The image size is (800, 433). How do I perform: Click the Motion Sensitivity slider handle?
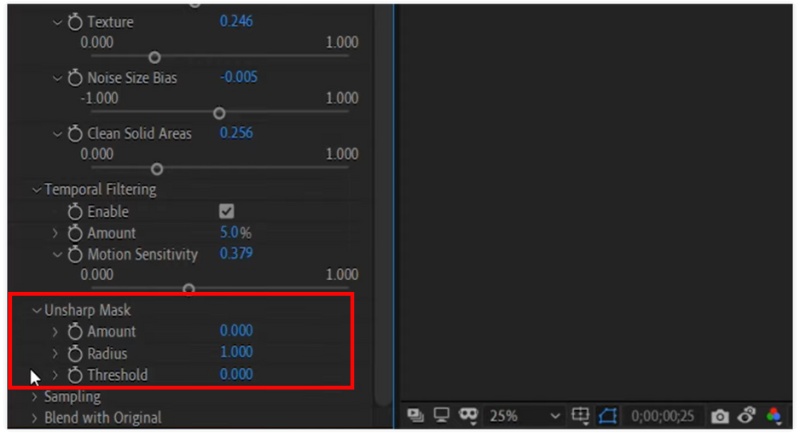(189, 290)
